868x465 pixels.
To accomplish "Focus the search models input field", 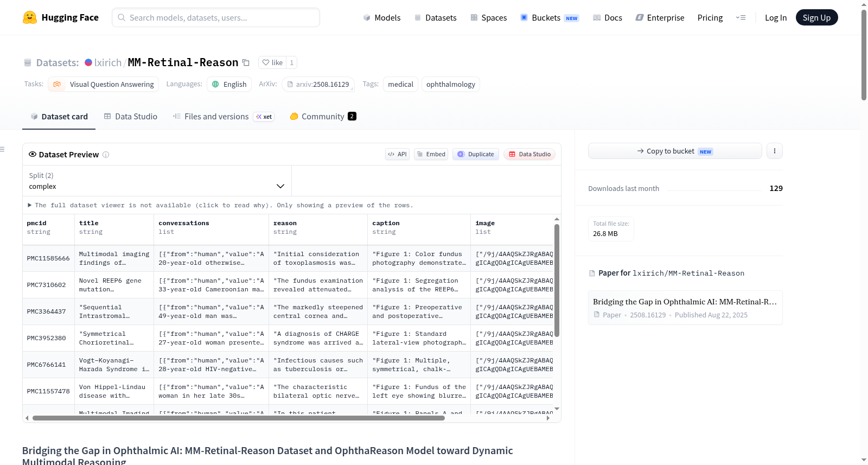I will [x=216, y=17].
